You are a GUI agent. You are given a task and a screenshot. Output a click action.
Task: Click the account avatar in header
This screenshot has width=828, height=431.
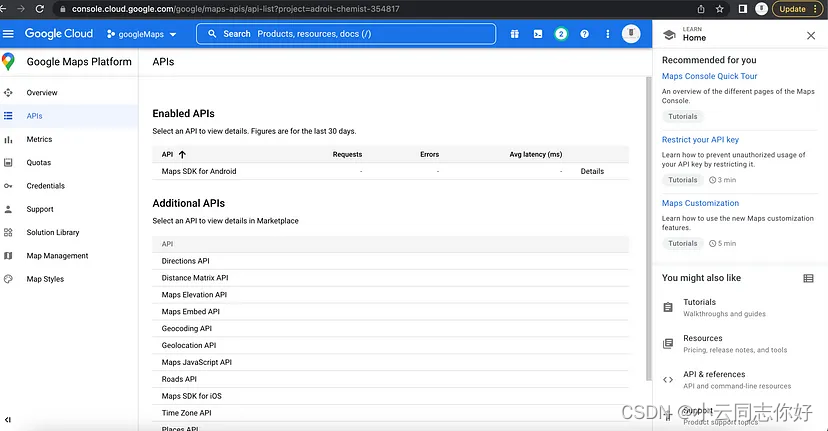tap(631, 34)
